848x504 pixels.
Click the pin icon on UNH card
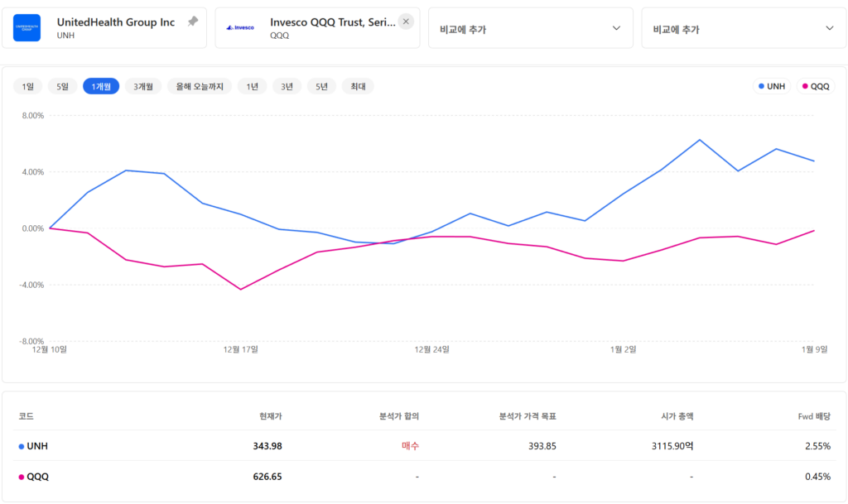click(193, 22)
